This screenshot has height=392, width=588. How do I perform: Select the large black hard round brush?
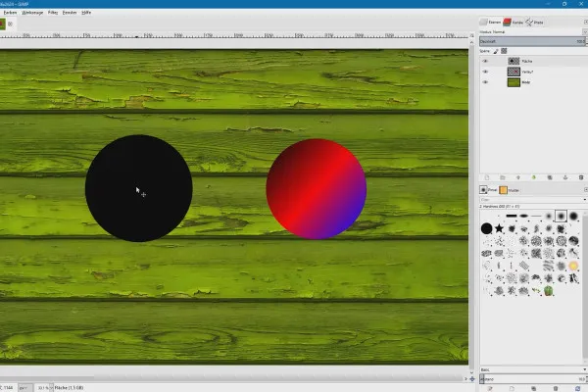(x=486, y=228)
